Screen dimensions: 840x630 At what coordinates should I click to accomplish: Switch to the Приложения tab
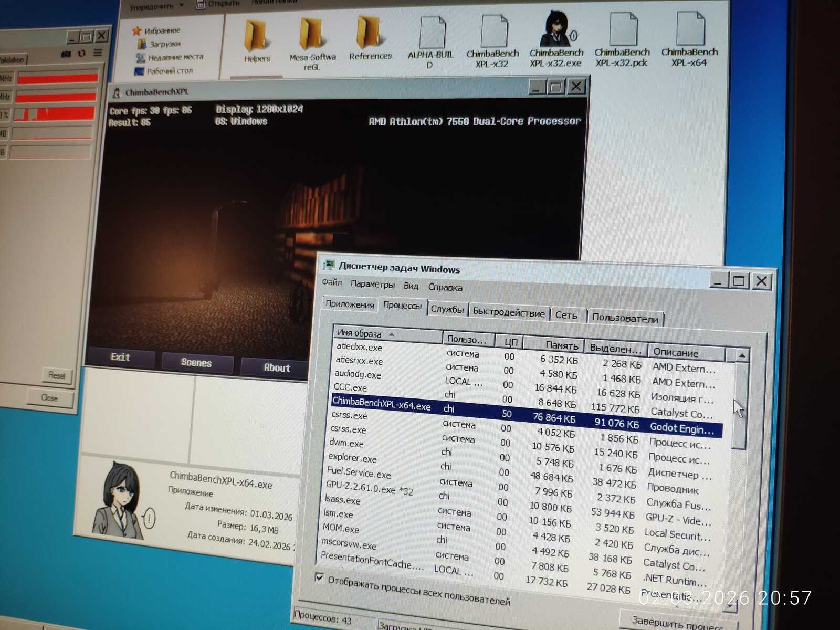tap(350, 304)
